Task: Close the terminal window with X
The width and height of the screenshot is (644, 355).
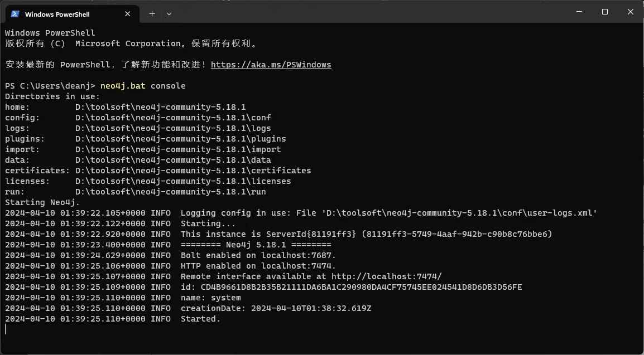Action: point(631,12)
